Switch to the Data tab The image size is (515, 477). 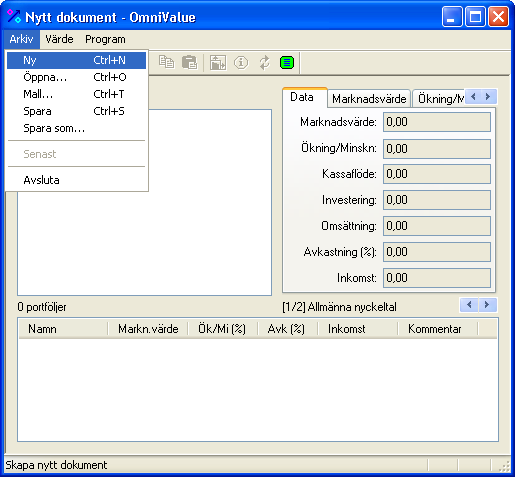click(x=305, y=97)
